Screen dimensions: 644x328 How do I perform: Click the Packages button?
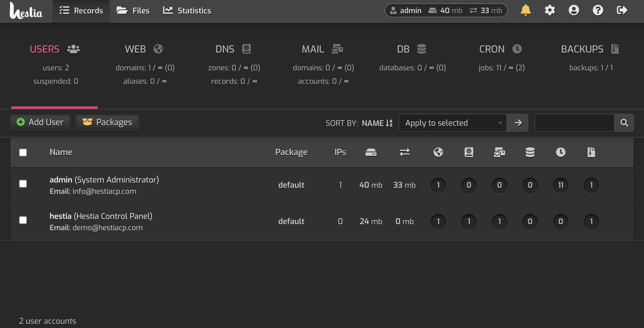click(107, 122)
